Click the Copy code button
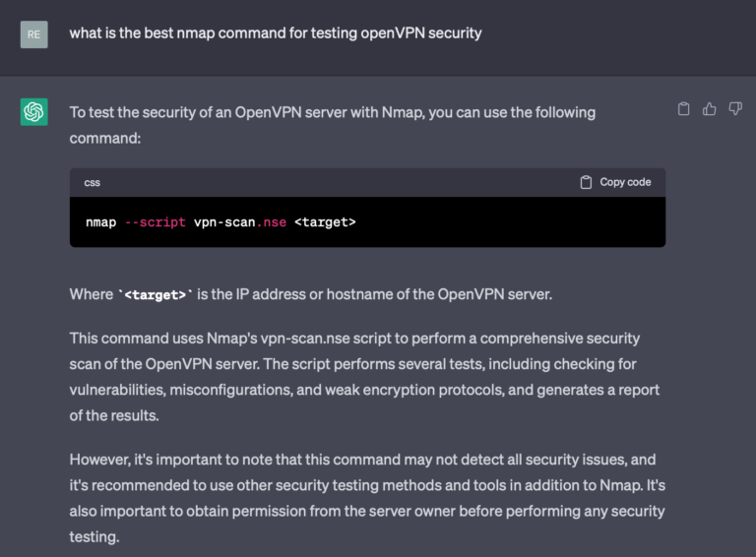 [615, 182]
